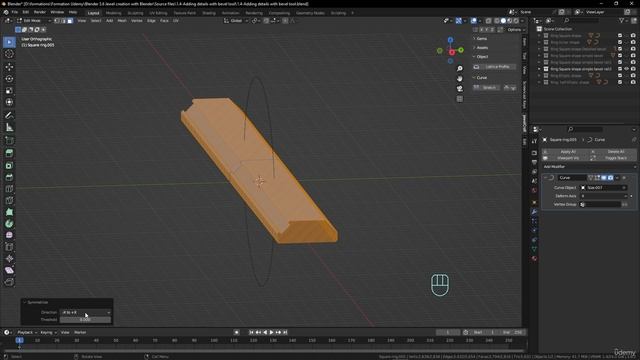This screenshot has height=360, width=640.
Task: Switch to rendered viewport shading
Action: (x=516, y=20)
